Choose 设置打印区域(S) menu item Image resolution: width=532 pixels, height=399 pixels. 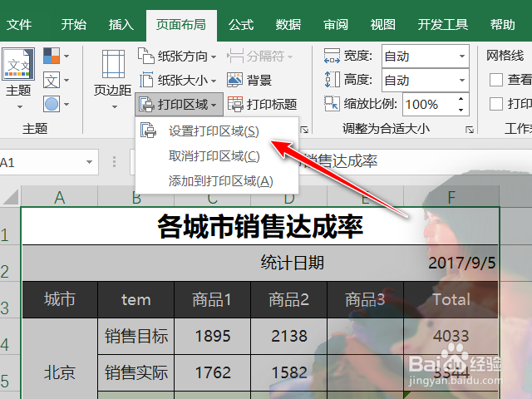coord(217,131)
